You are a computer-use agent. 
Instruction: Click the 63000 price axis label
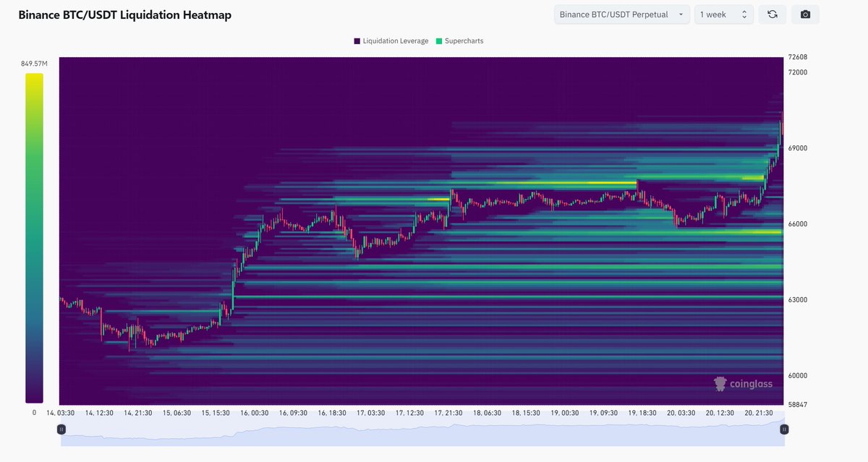798,300
